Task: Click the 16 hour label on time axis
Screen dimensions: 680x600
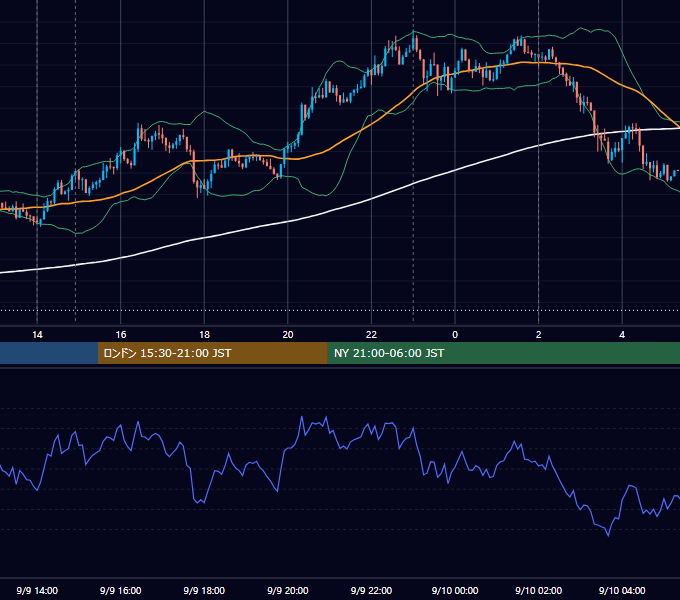Action: pyautogui.click(x=121, y=335)
